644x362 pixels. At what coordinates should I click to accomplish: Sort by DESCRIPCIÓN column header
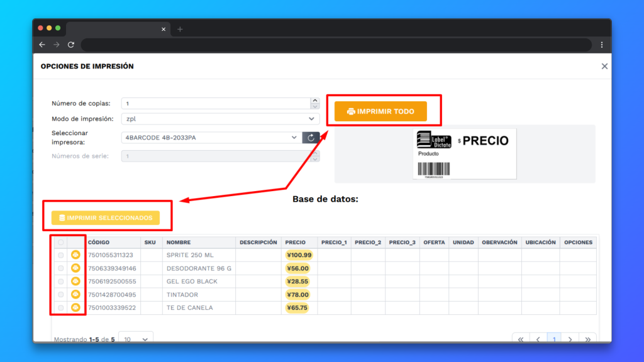point(258,242)
